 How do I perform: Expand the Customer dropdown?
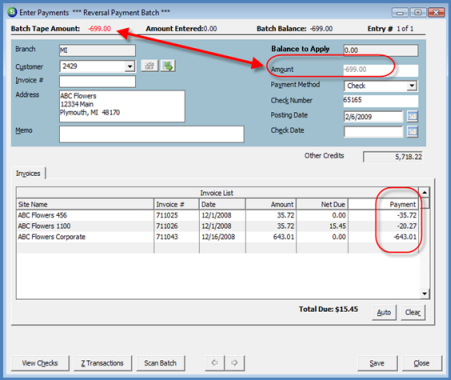click(130, 66)
